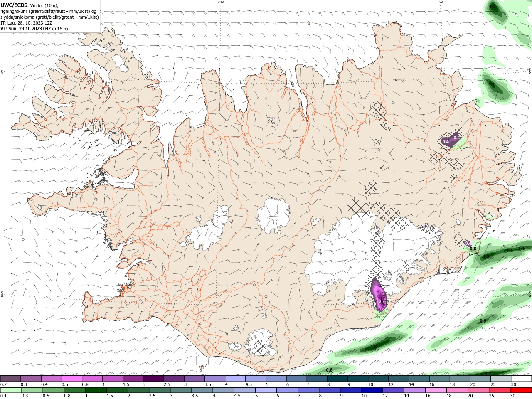The height and width of the screenshot is (399, 532).
Task: Click the 20W longitude label at top
Action: tap(221, 2)
